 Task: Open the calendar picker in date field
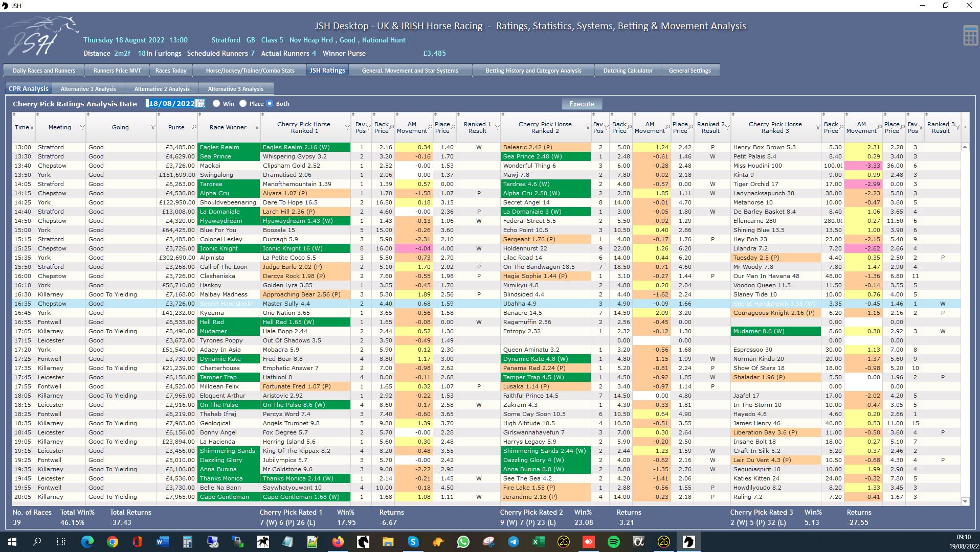point(201,103)
